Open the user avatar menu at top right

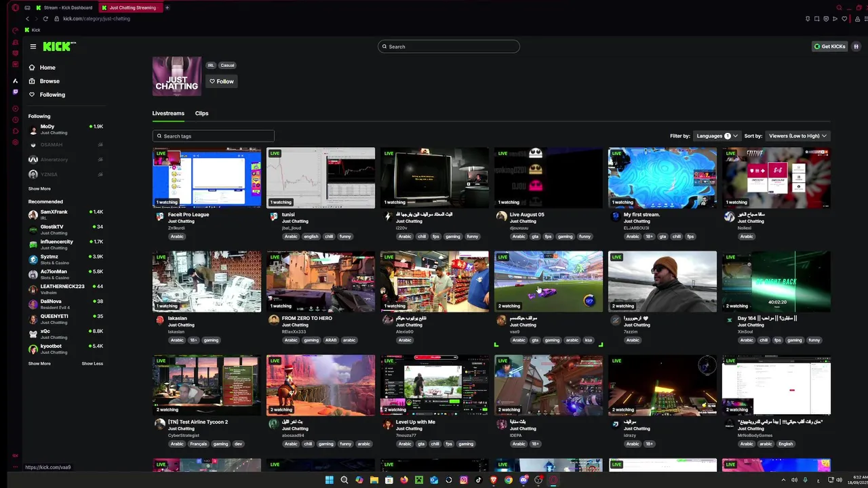point(856,46)
